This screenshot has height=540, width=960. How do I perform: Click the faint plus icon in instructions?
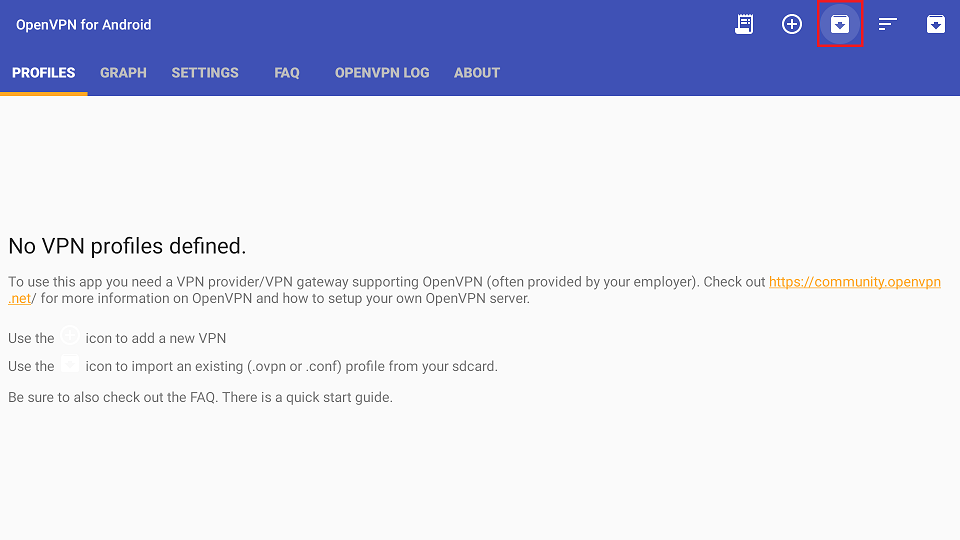pos(70,336)
